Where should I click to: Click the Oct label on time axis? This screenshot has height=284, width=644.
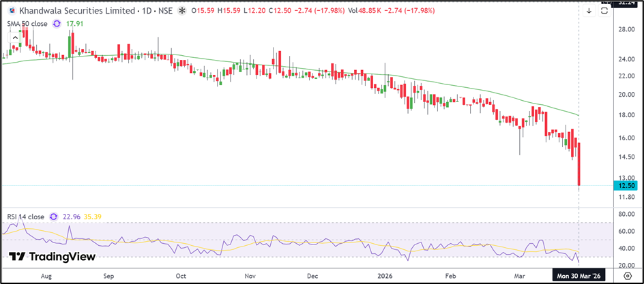coord(181,277)
